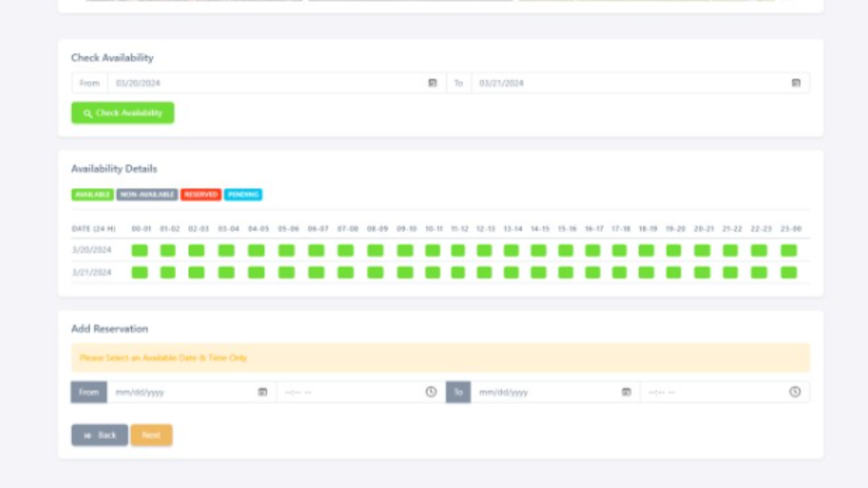The image size is (868, 488).
Task: Select 3/20/2024 slot 09-10
Action: 405,250
